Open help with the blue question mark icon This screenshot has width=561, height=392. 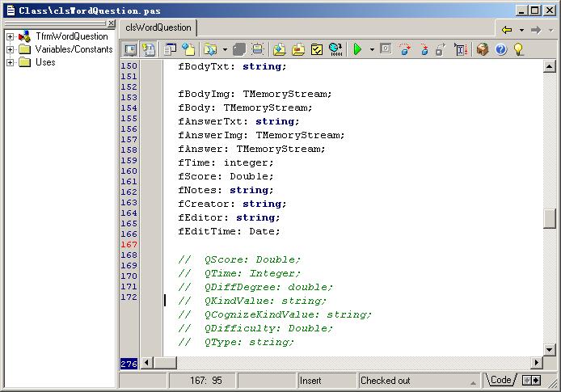(x=500, y=50)
